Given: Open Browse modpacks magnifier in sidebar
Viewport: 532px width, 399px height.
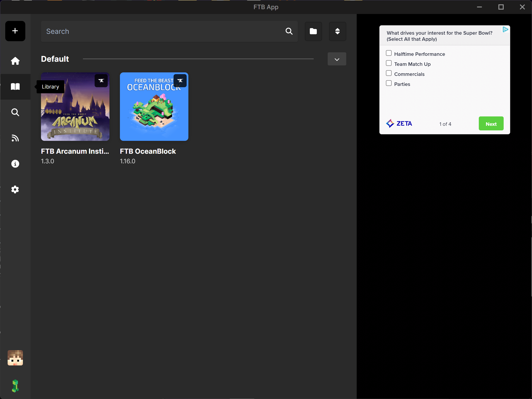Looking at the screenshot, I should coord(15,112).
